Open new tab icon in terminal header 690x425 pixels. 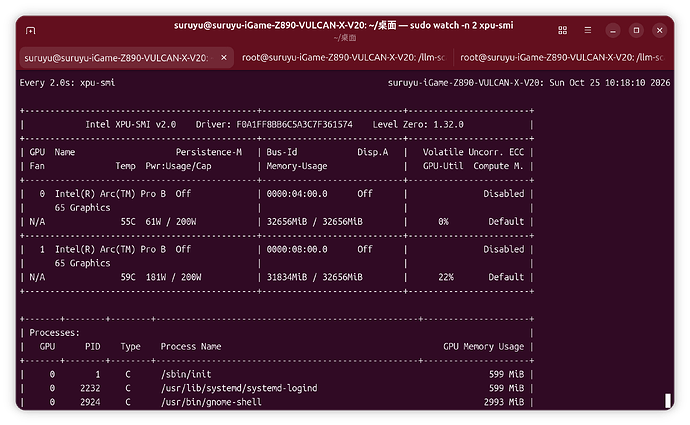(x=30, y=30)
